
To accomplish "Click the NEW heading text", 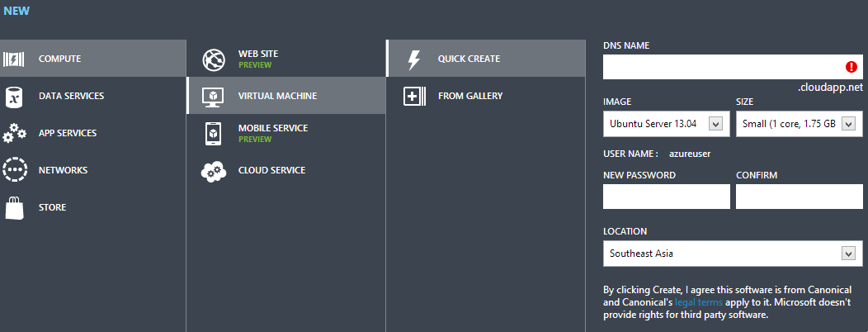I will tap(17, 11).
